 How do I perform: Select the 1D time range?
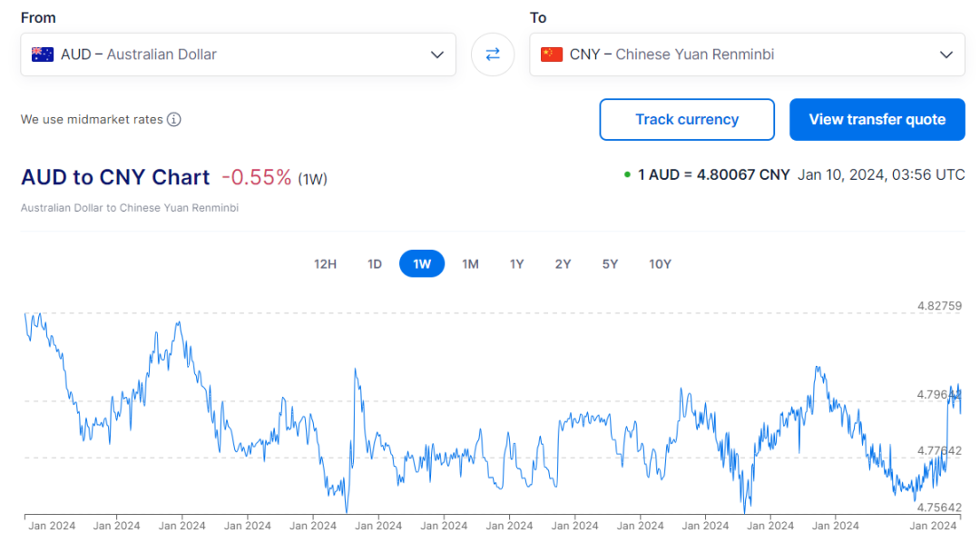(375, 264)
